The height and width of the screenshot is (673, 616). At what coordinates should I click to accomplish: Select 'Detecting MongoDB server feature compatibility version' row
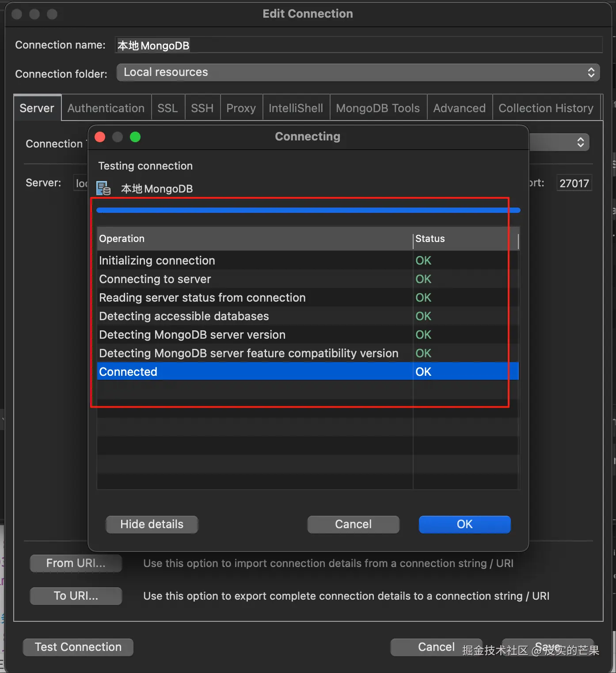click(308, 353)
